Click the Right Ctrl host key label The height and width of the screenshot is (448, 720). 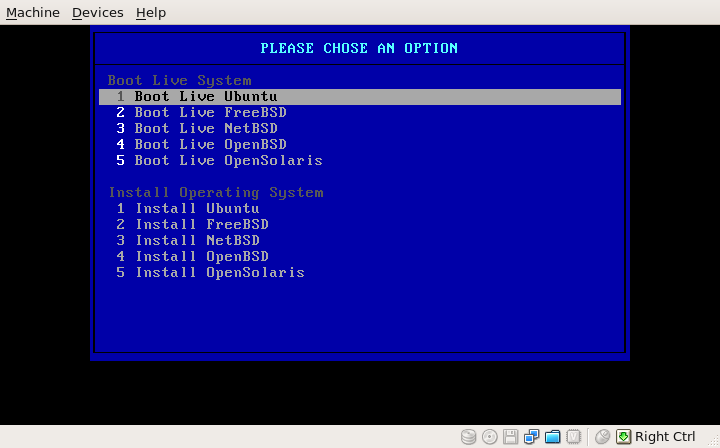pos(665,437)
